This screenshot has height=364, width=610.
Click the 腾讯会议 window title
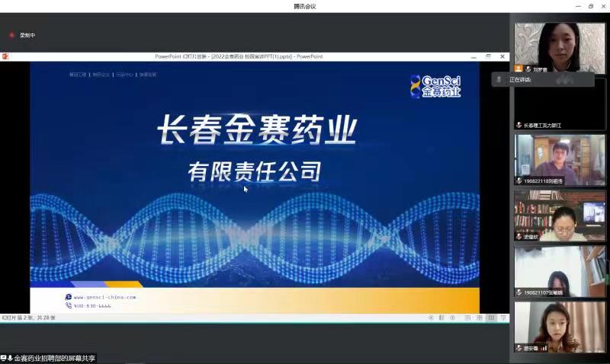304,7
